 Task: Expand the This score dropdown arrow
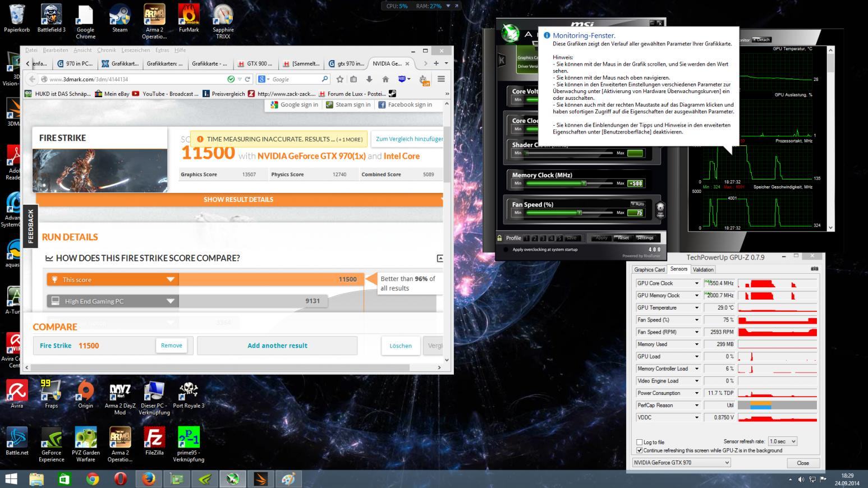click(x=171, y=279)
